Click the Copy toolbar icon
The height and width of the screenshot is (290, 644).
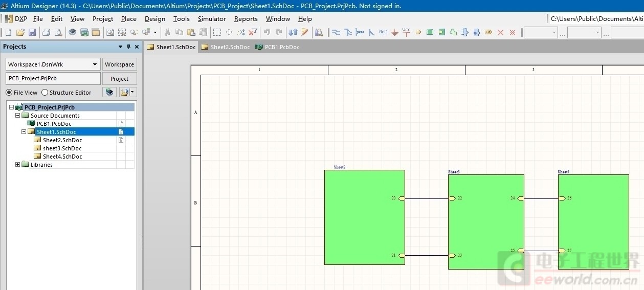tap(179, 32)
